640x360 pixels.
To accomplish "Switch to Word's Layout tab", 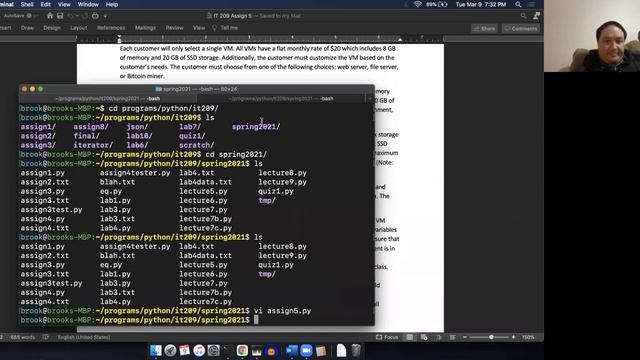I will 79,28.
